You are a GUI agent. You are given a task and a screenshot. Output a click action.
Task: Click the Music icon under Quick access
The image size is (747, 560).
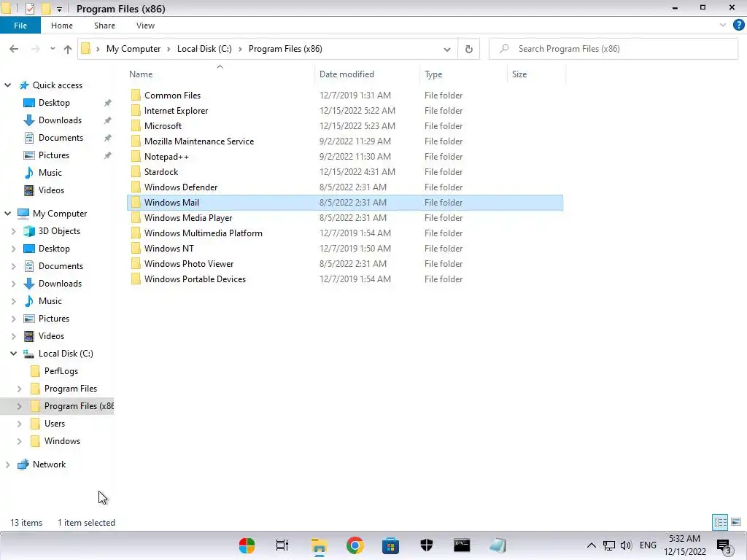(x=29, y=173)
